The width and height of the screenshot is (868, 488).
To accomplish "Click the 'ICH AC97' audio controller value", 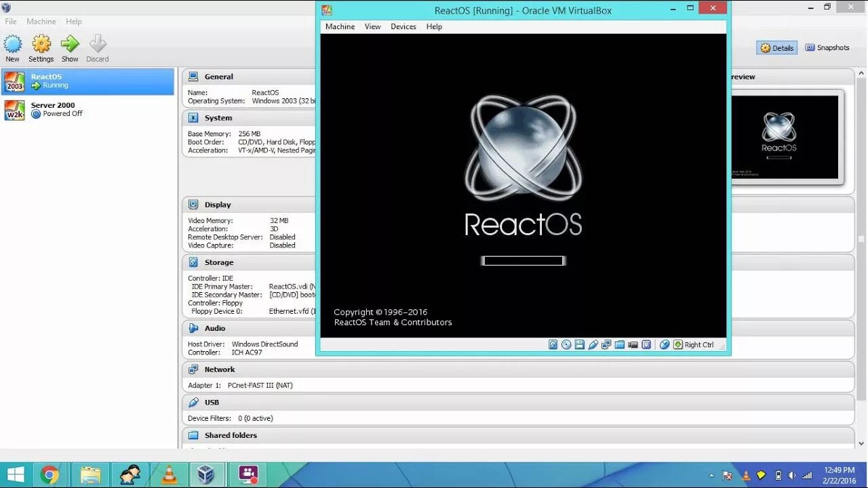I will pyautogui.click(x=247, y=352).
